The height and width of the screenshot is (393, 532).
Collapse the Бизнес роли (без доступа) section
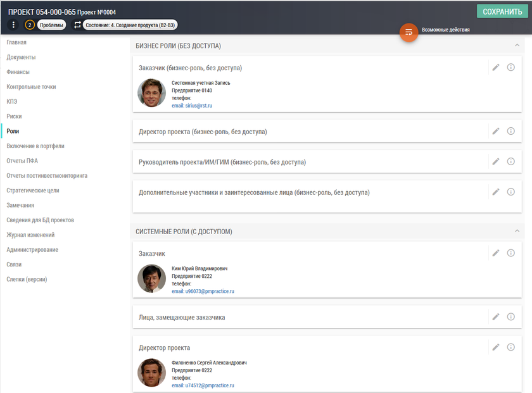tap(517, 46)
